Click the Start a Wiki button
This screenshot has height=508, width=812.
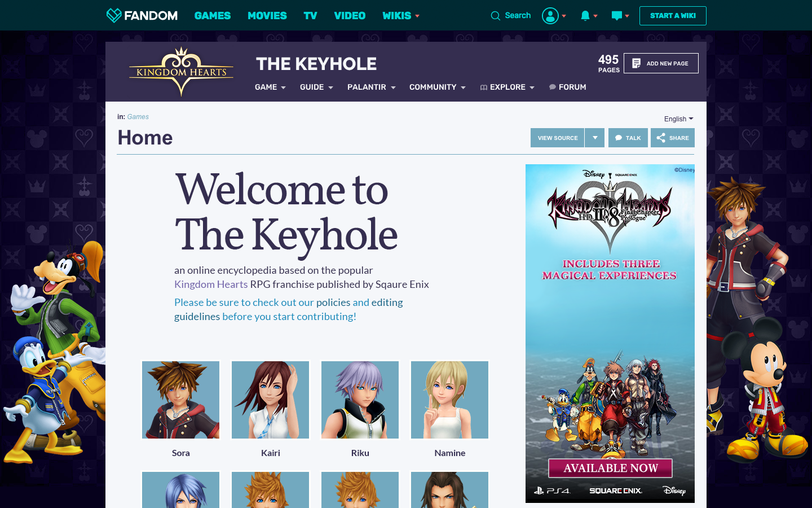(673, 16)
